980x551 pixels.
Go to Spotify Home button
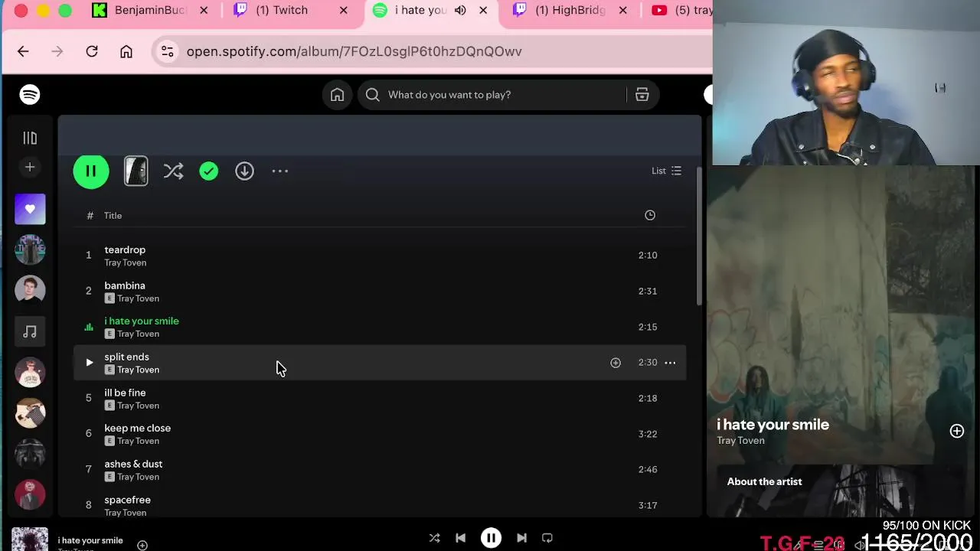(337, 94)
